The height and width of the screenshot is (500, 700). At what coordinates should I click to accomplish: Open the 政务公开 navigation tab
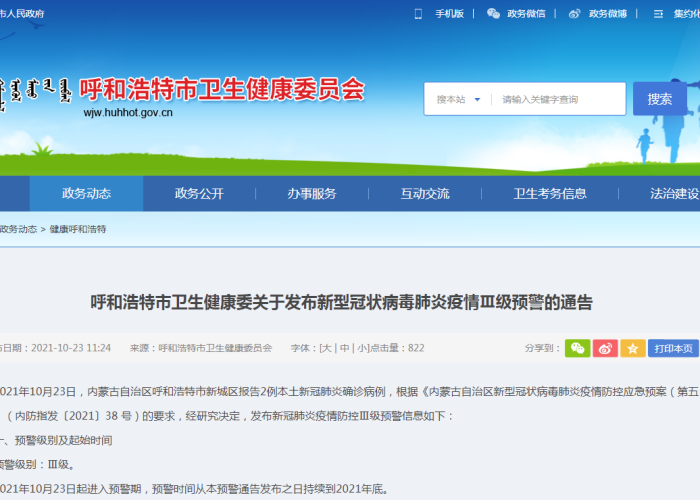[x=199, y=193]
